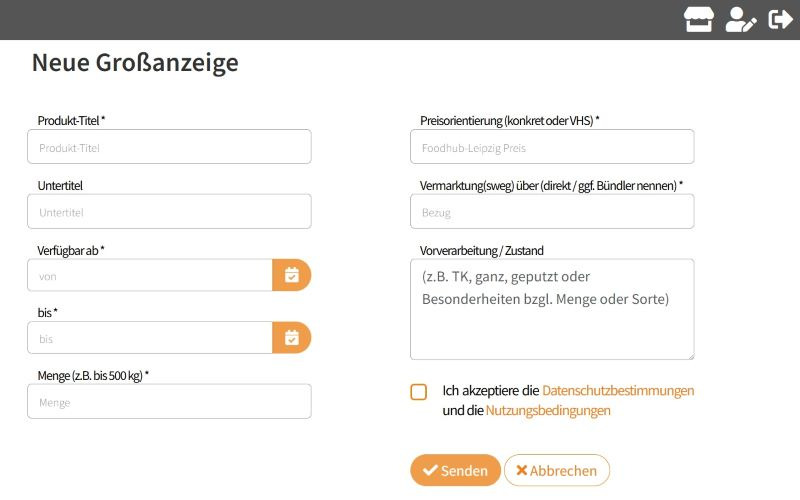Click checkmark icon on Senden button

pyautogui.click(x=430, y=470)
